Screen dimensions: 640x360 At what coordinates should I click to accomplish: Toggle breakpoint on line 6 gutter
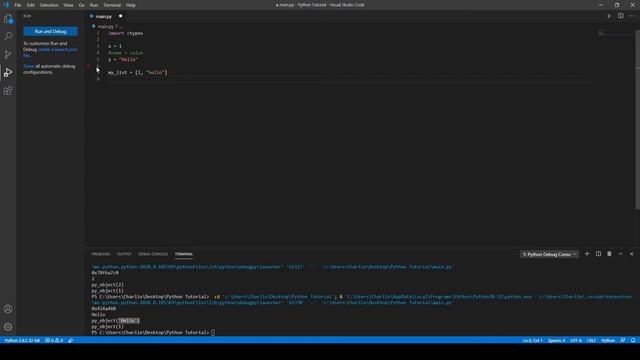pos(89,66)
